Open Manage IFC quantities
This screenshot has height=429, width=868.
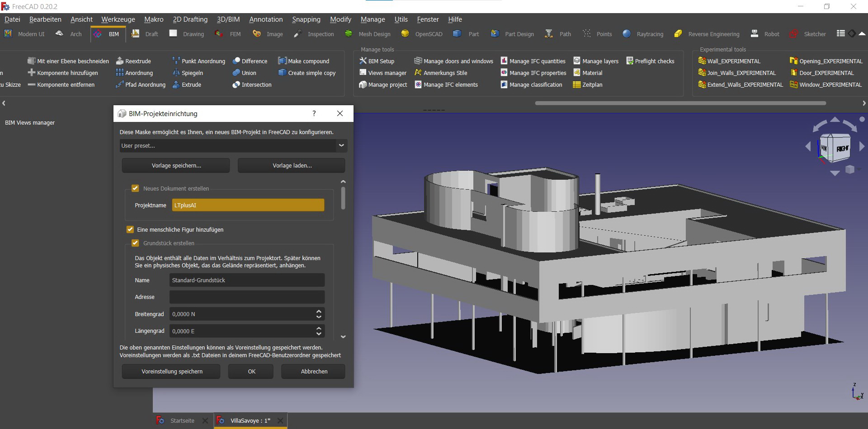coord(533,61)
